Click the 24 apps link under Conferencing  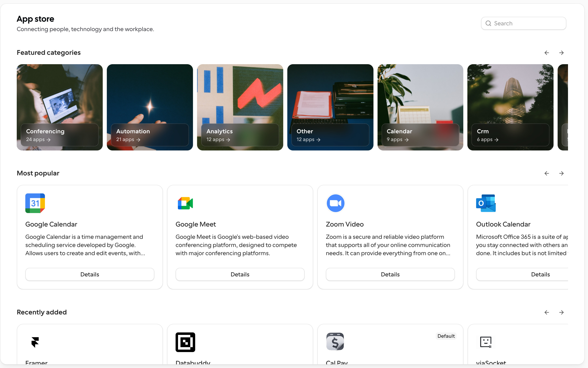pyautogui.click(x=38, y=139)
